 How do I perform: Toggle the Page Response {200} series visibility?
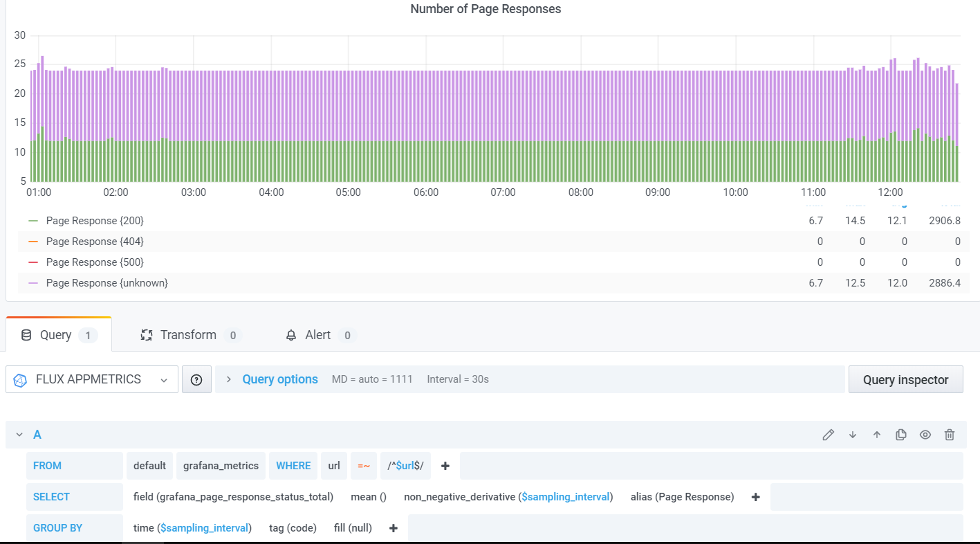click(95, 220)
